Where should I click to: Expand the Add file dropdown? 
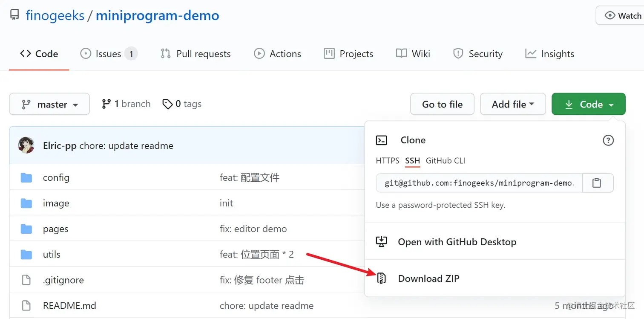tap(513, 104)
